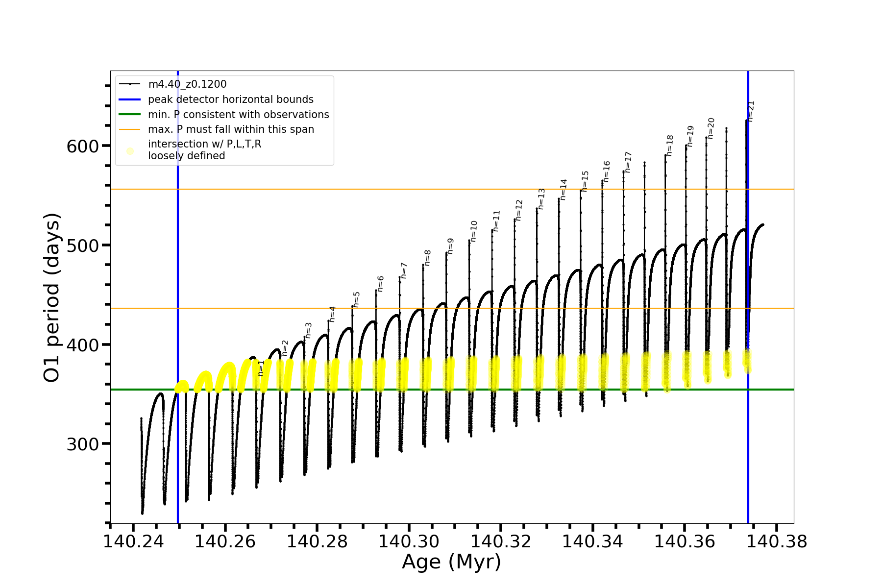
Task: Click the 'max. P must fall within this span' legend text
Action: tap(231, 129)
